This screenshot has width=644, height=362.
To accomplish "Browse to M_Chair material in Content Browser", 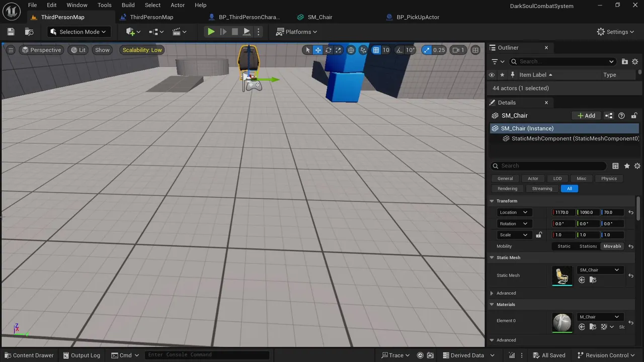I will pyautogui.click(x=593, y=327).
